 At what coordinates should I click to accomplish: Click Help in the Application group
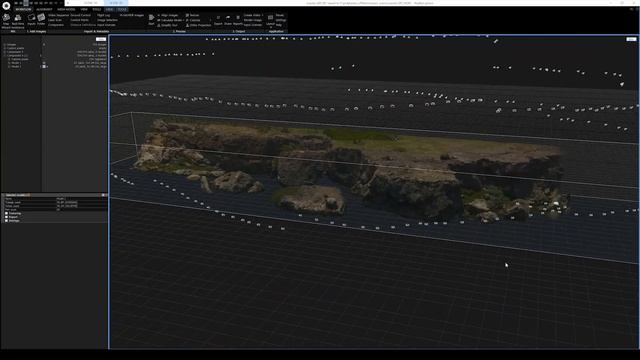279,25
